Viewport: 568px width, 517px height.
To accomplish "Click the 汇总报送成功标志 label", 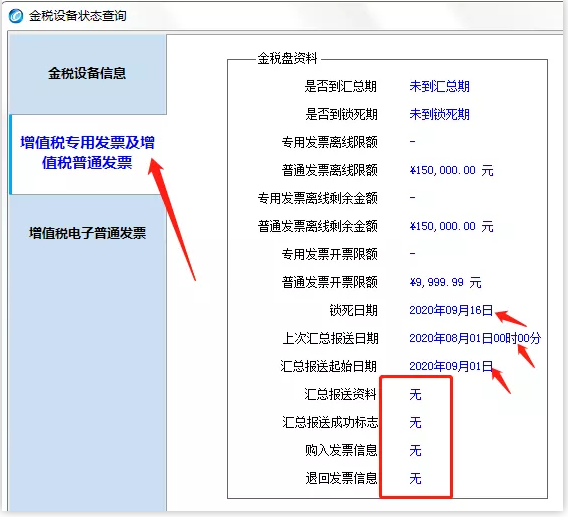I will (330, 422).
